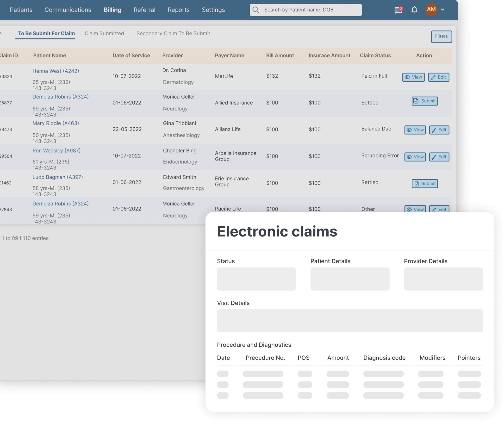
Task: Expand the account menu chevron next to AM
Action: pyautogui.click(x=443, y=10)
